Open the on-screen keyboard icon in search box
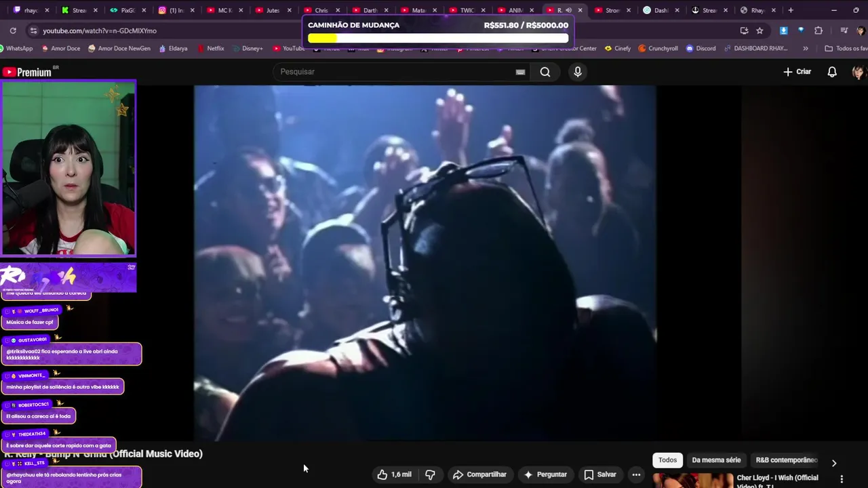 (x=520, y=72)
